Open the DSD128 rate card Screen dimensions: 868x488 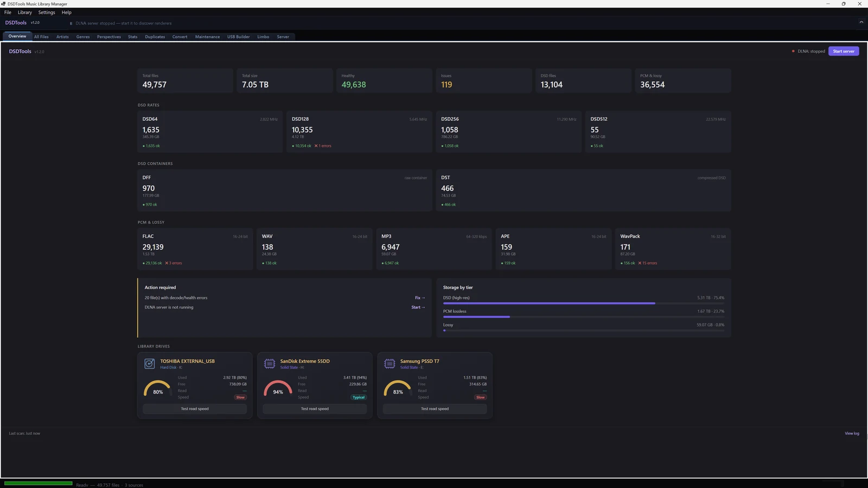pos(359,132)
